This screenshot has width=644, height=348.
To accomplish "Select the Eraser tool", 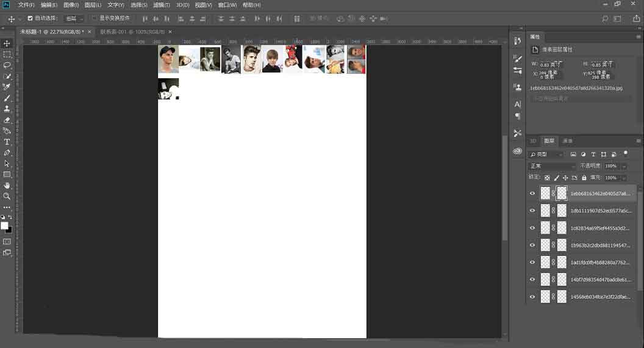I will [7, 120].
